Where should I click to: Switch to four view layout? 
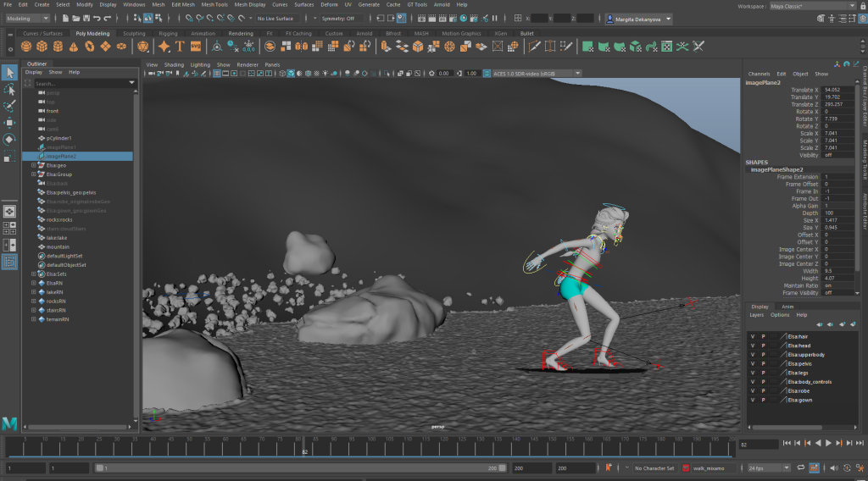click(x=9, y=228)
